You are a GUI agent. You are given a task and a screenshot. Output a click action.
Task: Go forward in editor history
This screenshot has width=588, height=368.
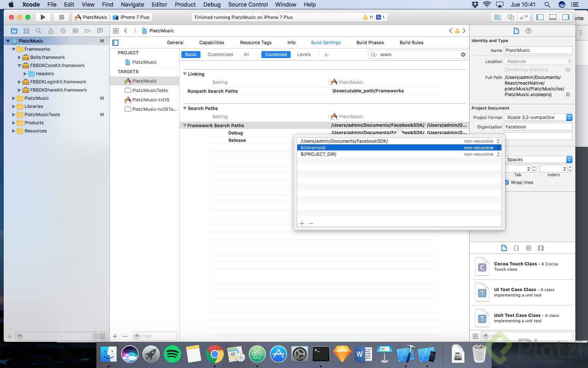[135, 31]
